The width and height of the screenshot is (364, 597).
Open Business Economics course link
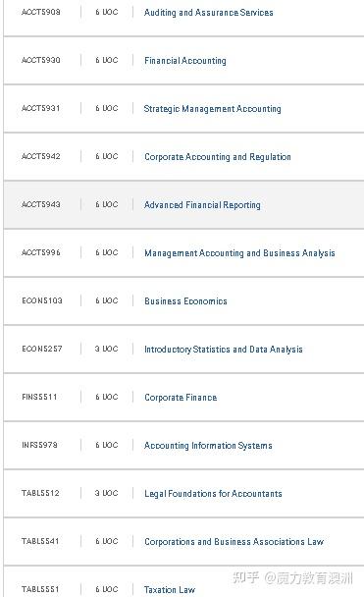[x=185, y=301]
